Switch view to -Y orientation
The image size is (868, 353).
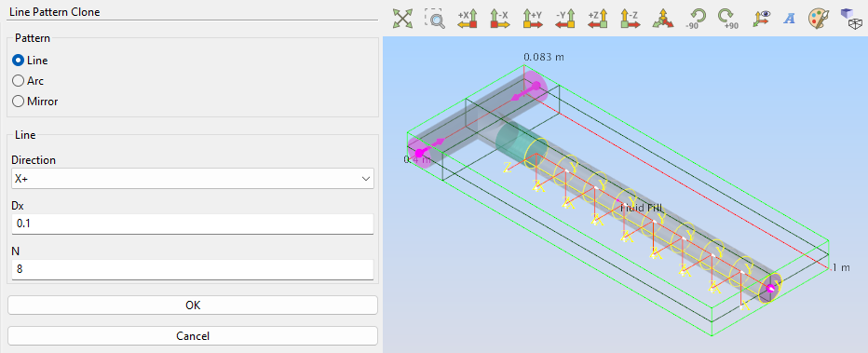click(x=565, y=19)
